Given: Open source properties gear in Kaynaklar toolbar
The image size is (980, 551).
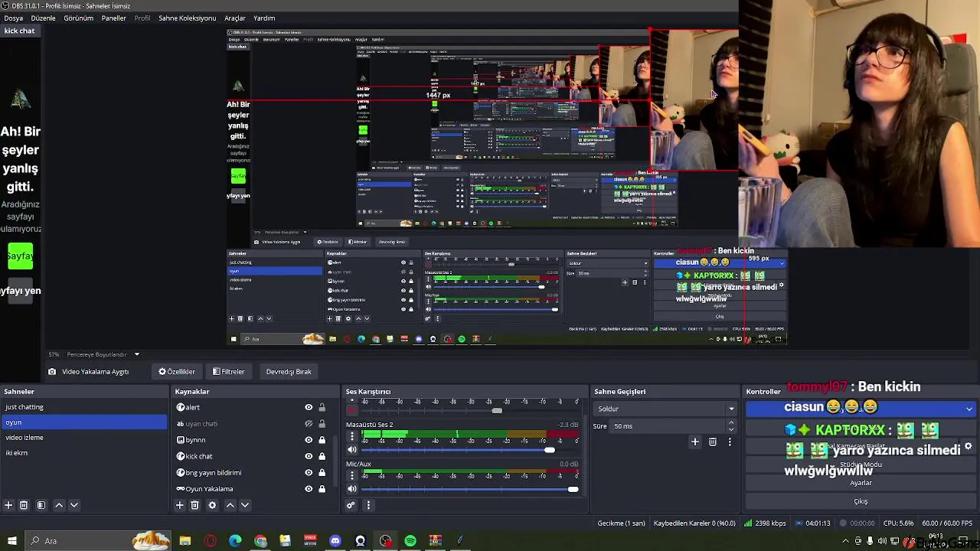Looking at the screenshot, I should 212,505.
